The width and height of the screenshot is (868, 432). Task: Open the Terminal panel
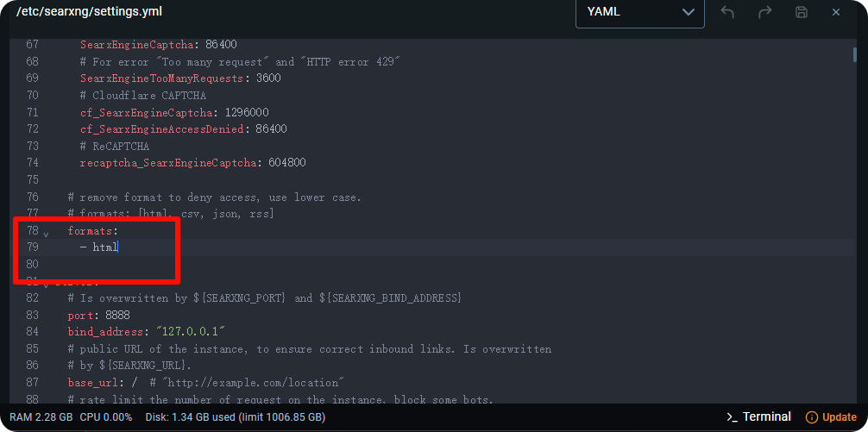(x=758, y=417)
